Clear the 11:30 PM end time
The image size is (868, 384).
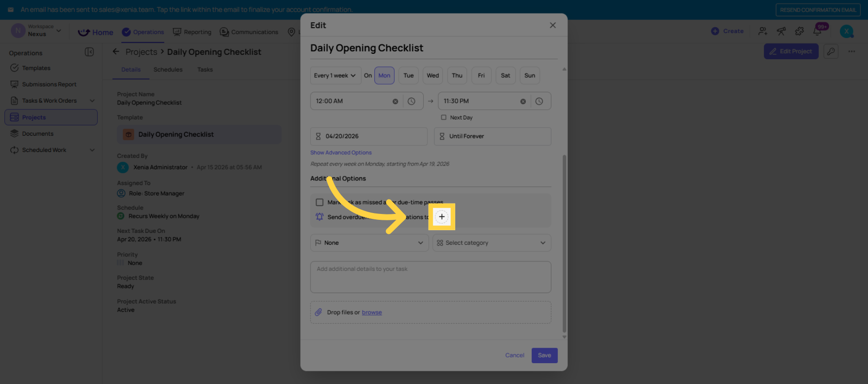coord(523,101)
